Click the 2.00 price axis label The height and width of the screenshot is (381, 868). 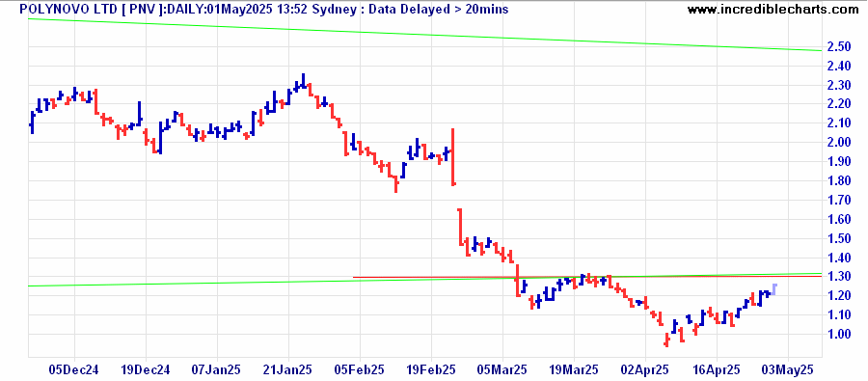pyautogui.click(x=839, y=143)
